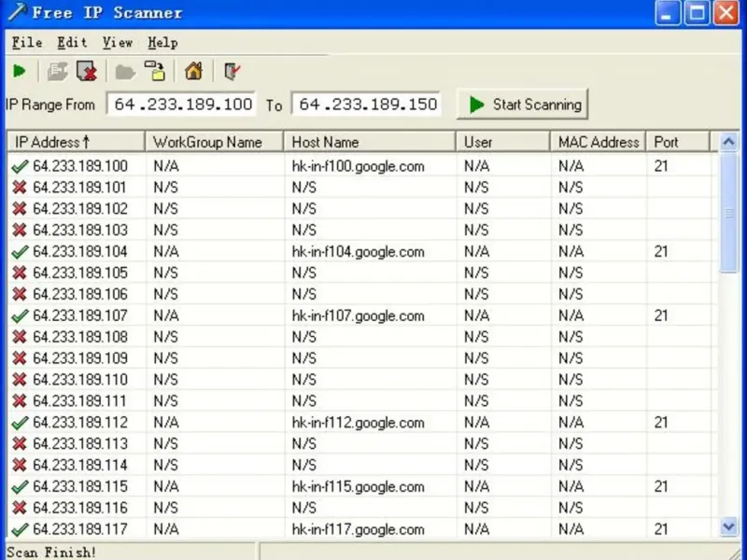
Task: Click the IP Range From address field
Action: pos(181,105)
